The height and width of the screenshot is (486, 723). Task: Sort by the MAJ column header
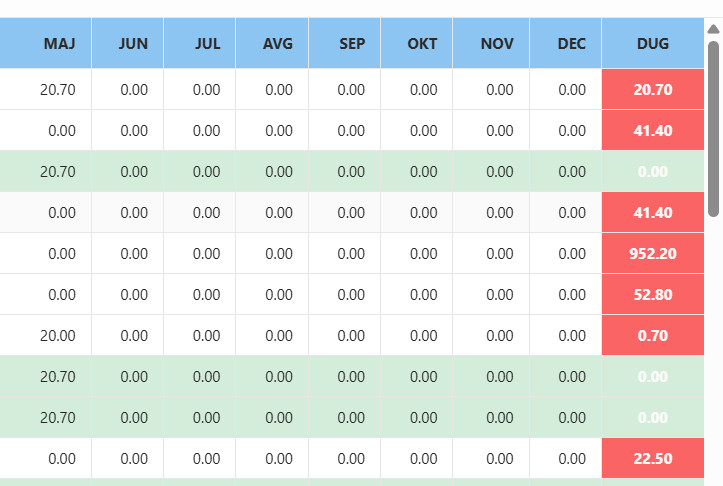(59, 44)
